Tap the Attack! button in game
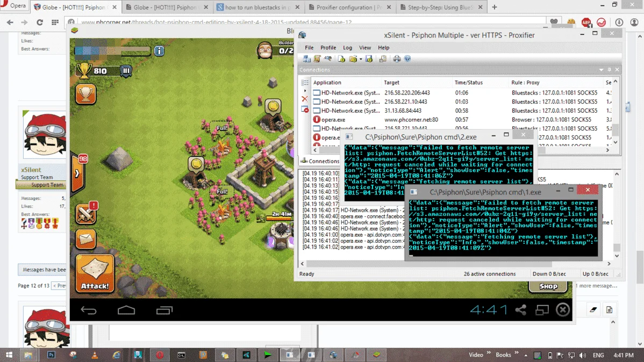Viewport: 644px width, 362px height. 95,273
